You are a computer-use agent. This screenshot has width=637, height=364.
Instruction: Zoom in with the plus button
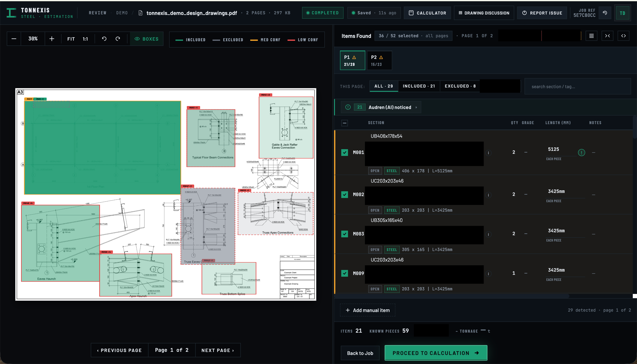click(x=52, y=39)
